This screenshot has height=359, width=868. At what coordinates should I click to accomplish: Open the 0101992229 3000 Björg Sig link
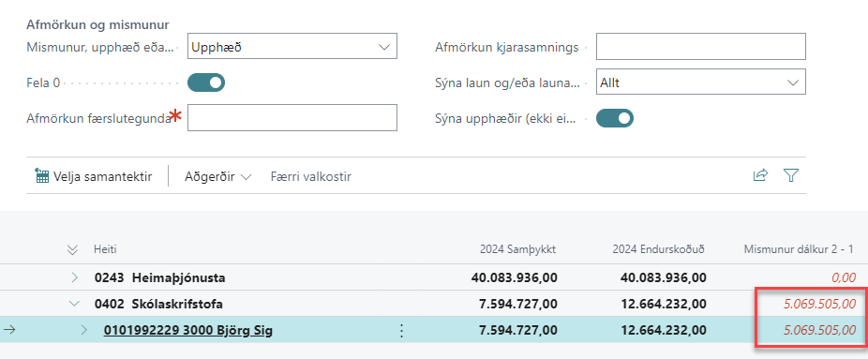[187, 331]
